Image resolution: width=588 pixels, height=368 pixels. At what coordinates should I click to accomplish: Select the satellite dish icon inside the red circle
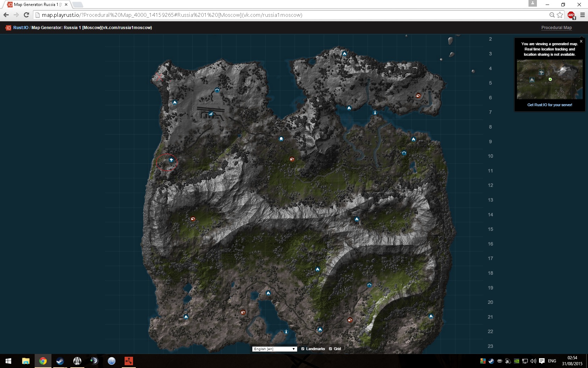(x=171, y=160)
